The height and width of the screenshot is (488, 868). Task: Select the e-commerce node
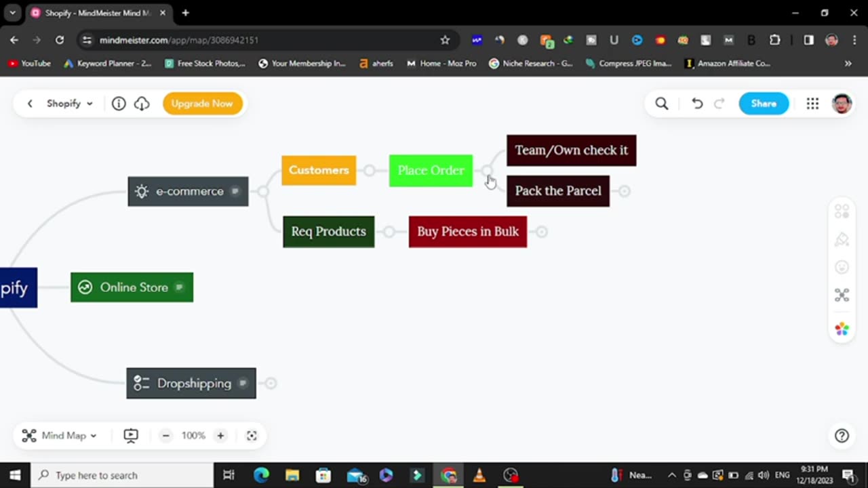188,191
